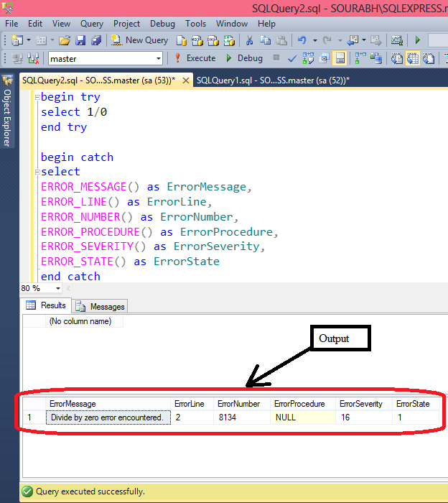Click the Undo arrow icon

302,40
